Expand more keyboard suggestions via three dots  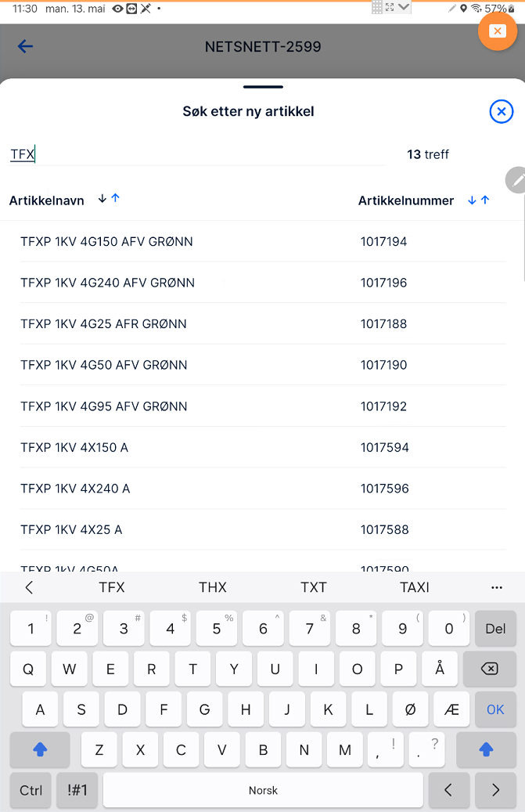coord(496,587)
